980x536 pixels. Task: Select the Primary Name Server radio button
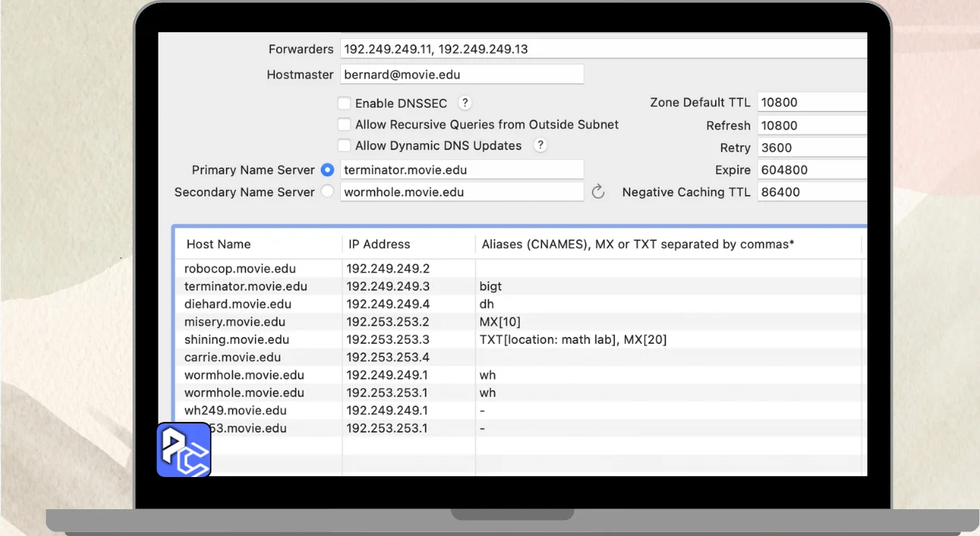click(x=328, y=170)
